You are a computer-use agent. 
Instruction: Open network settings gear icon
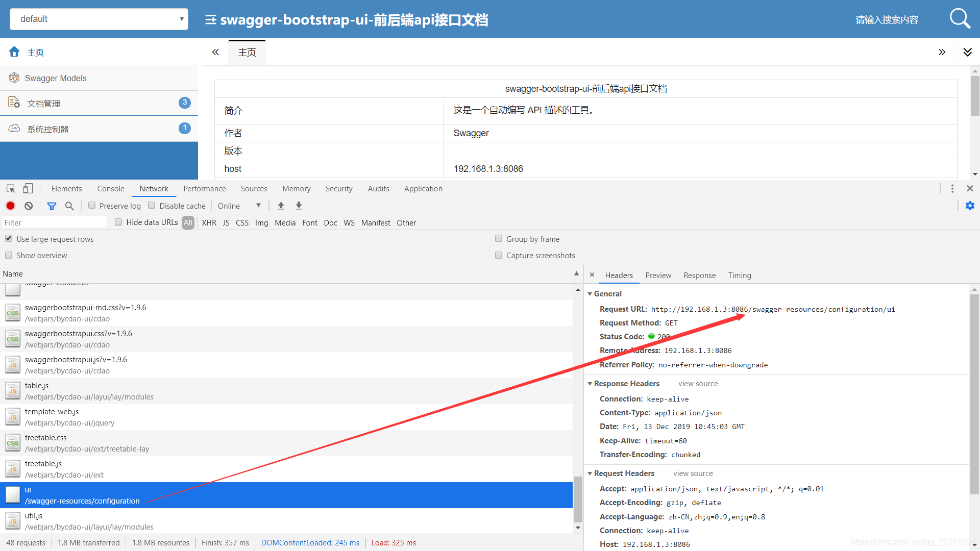pyautogui.click(x=970, y=206)
